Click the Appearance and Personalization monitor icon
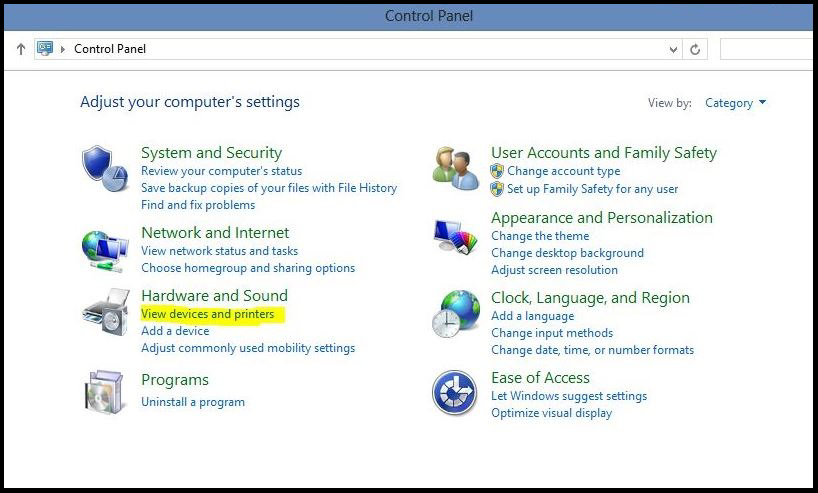 455,237
